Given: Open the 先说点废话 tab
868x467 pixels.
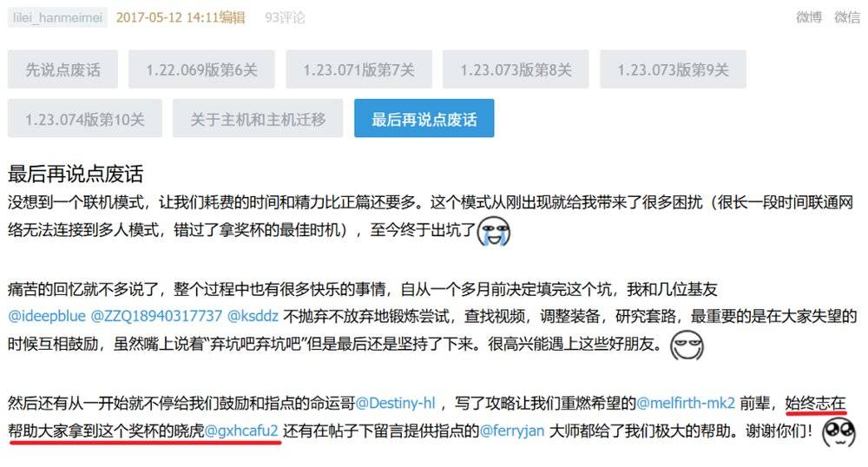Looking at the screenshot, I should pos(62,69).
